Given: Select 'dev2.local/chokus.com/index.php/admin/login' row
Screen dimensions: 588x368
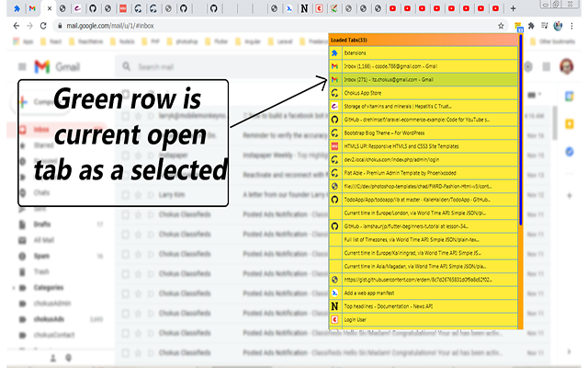Looking at the screenshot, I should click(x=424, y=159).
